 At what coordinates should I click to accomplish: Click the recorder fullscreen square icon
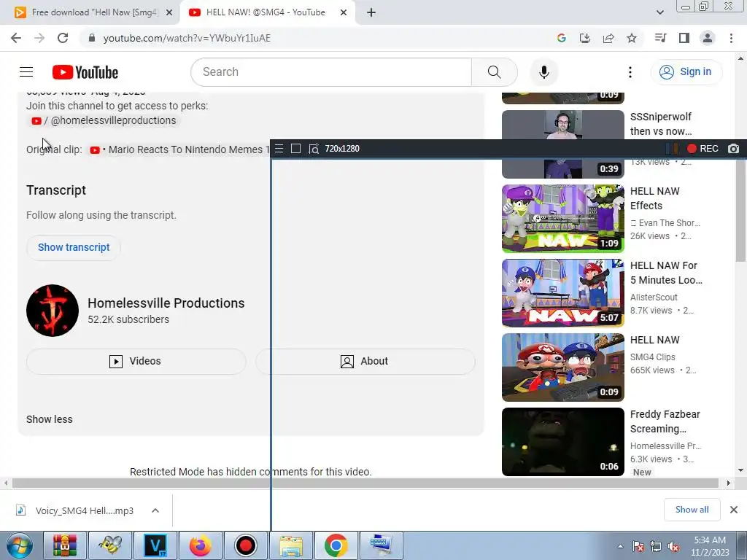coord(295,149)
